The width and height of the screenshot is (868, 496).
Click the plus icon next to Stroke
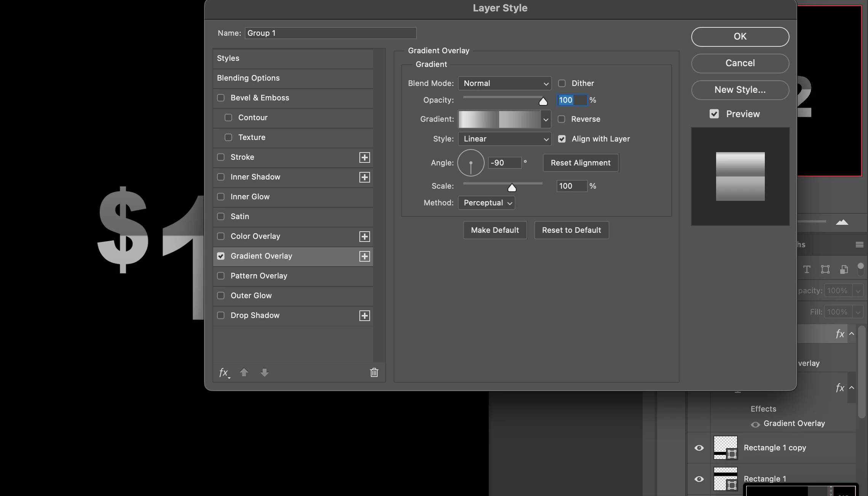point(364,157)
